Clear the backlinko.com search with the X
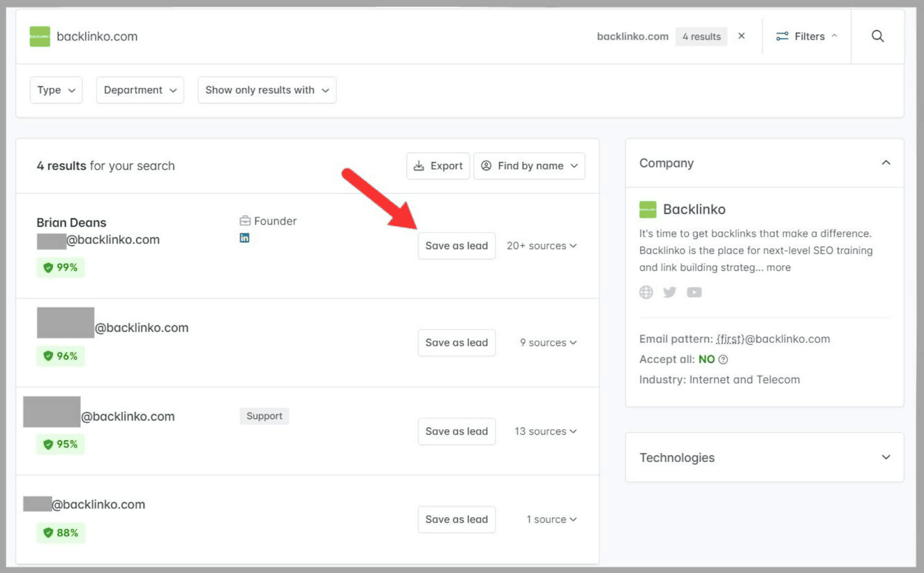 (742, 36)
